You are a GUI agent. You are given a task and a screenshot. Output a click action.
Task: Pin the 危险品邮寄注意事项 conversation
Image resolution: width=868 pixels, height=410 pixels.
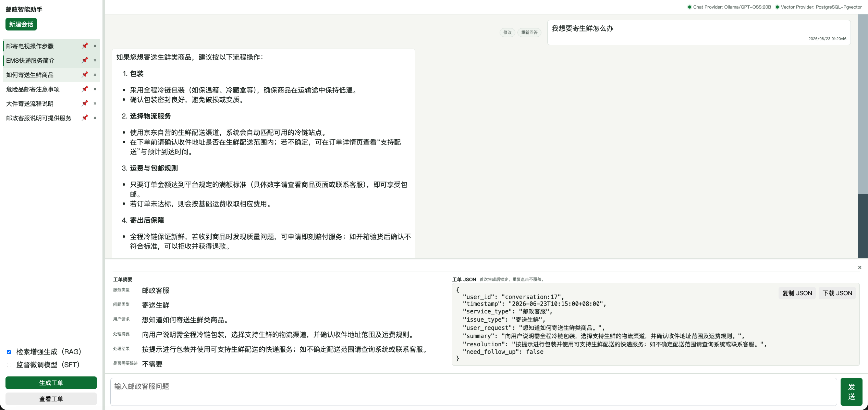click(85, 89)
